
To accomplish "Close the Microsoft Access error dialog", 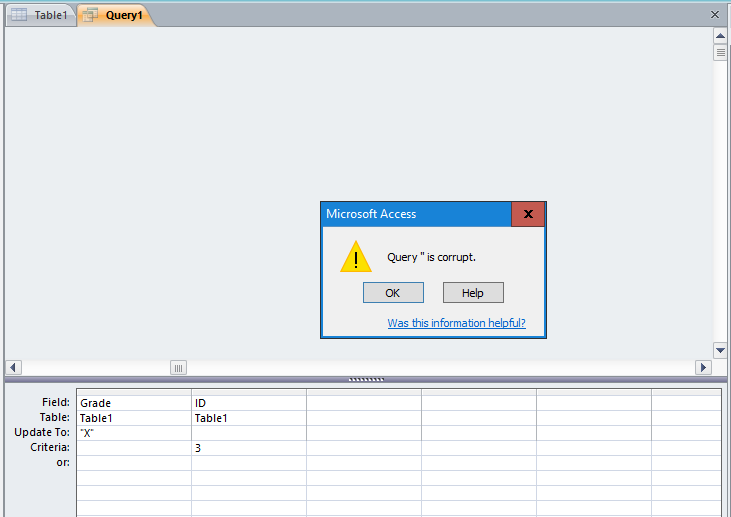I will (x=528, y=214).
